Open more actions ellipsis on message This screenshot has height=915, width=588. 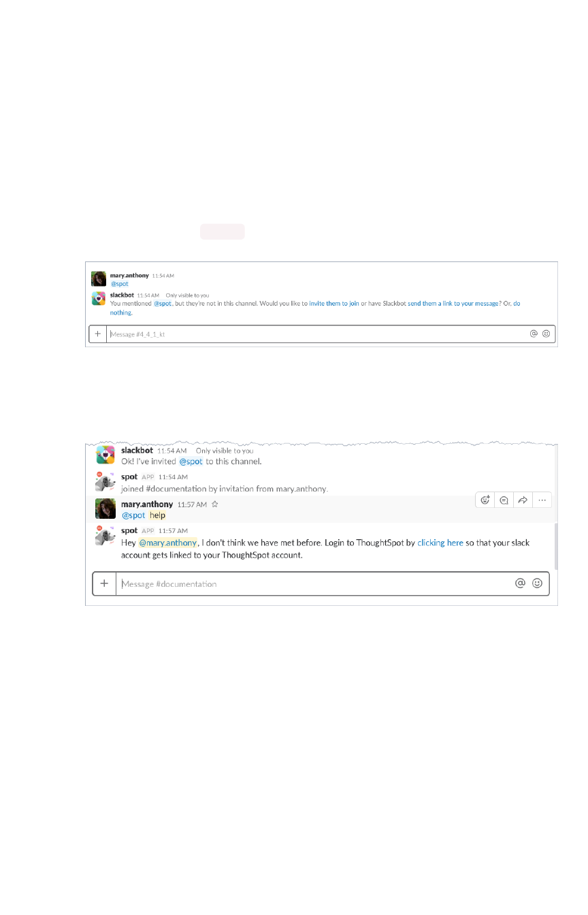point(542,500)
